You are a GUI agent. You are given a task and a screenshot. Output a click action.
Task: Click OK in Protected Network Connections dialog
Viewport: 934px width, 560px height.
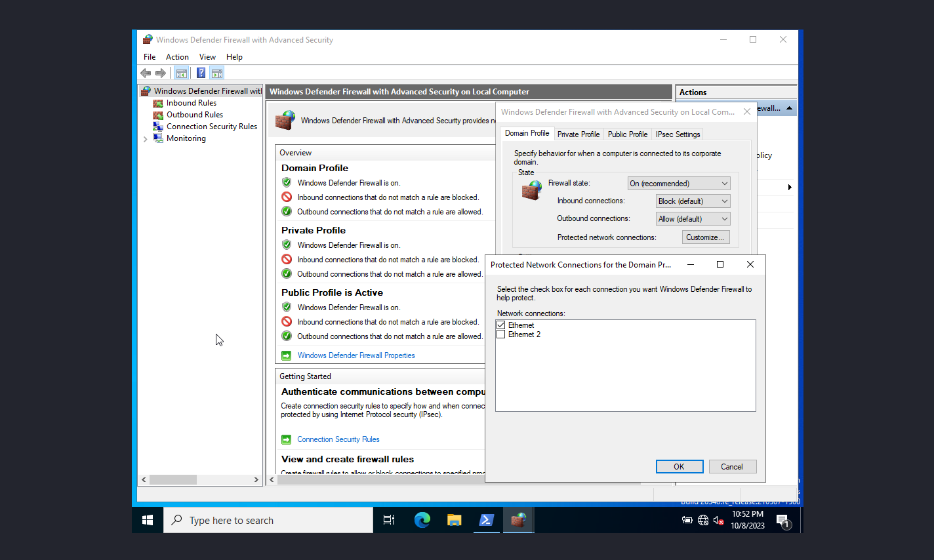coord(680,467)
